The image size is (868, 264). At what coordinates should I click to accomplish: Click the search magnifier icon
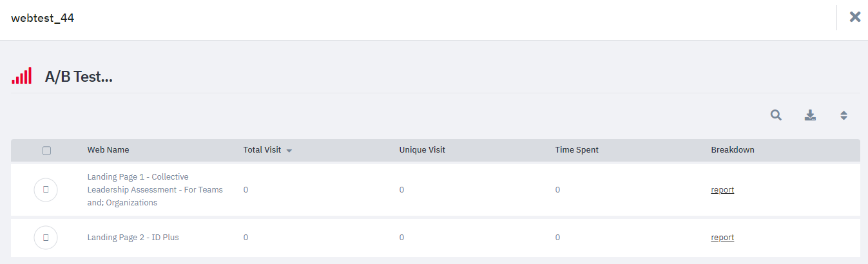coord(776,115)
